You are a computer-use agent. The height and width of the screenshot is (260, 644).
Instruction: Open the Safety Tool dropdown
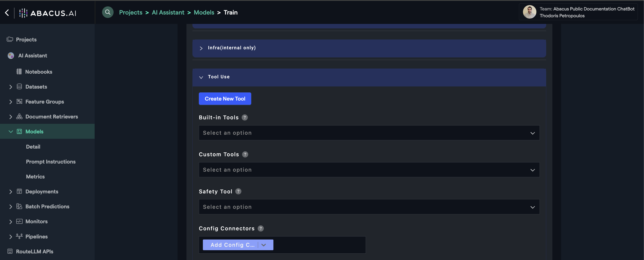tap(369, 207)
